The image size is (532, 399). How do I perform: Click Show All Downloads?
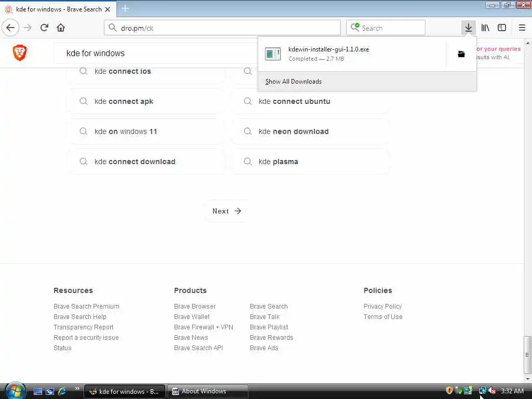click(367, 82)
